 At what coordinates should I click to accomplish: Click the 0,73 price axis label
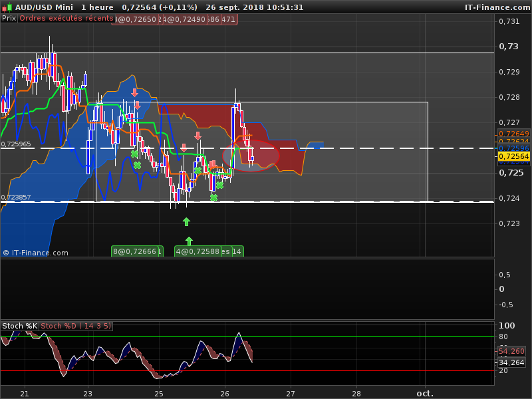[509, 47]
